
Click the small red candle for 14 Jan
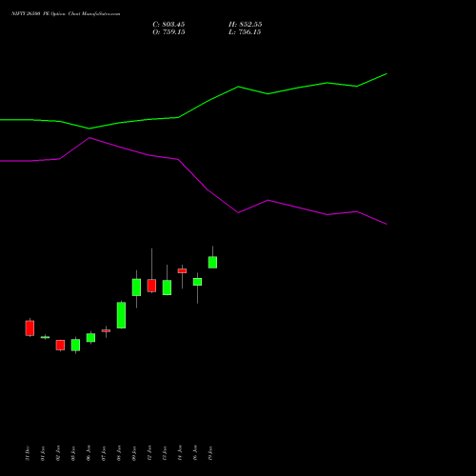pos(182,270)
